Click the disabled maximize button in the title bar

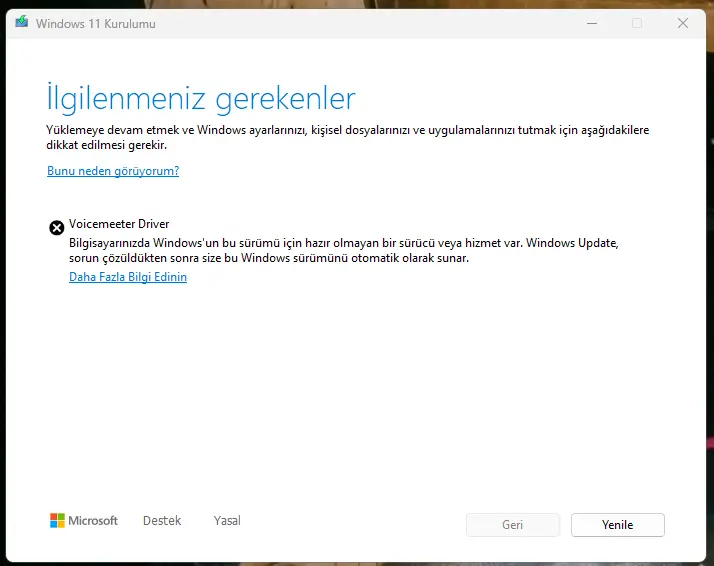637,23
